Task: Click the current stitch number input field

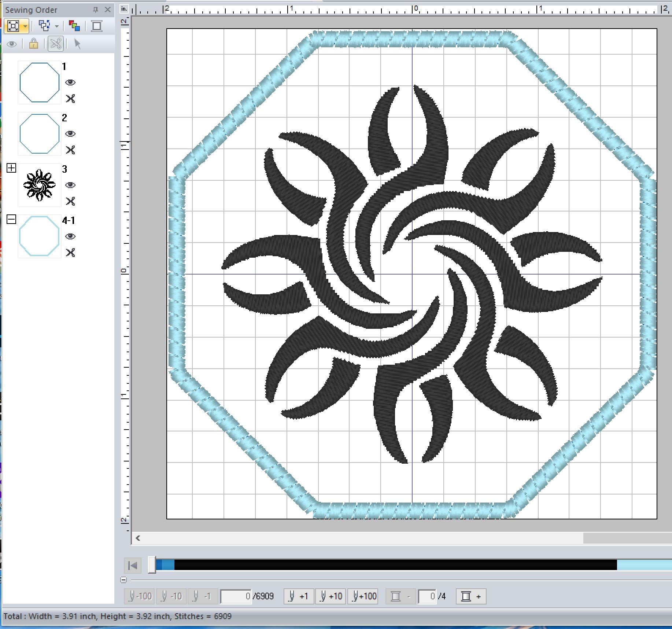Action: pyautogui.click(x=236, y=596)
